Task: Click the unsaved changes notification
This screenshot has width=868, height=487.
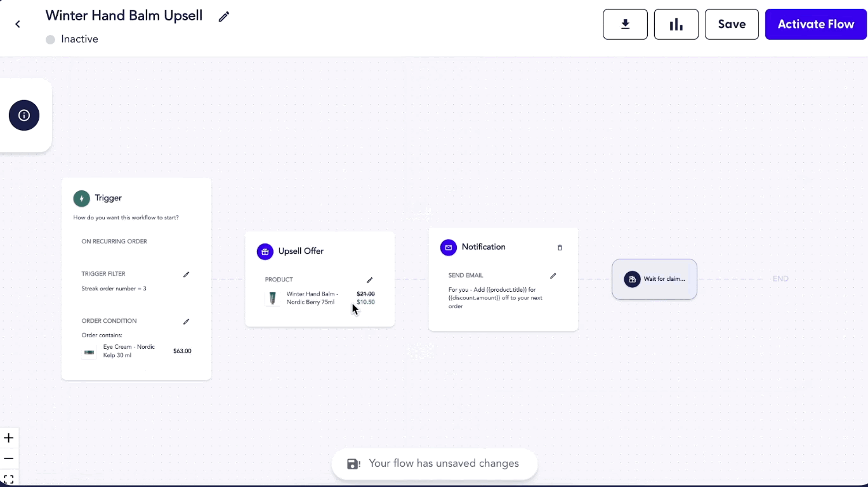Action: tap(434, 464)
